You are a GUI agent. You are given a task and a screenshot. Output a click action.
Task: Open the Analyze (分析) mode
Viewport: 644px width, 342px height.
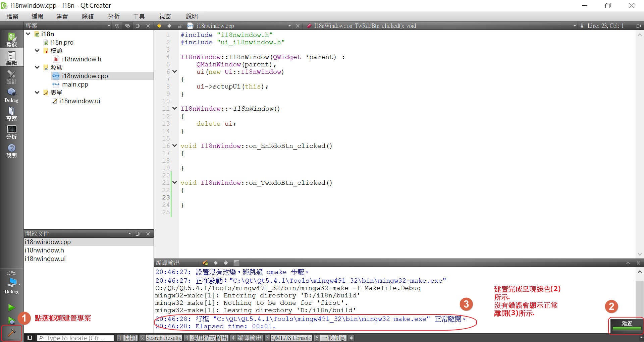click(x=11, y=132)
